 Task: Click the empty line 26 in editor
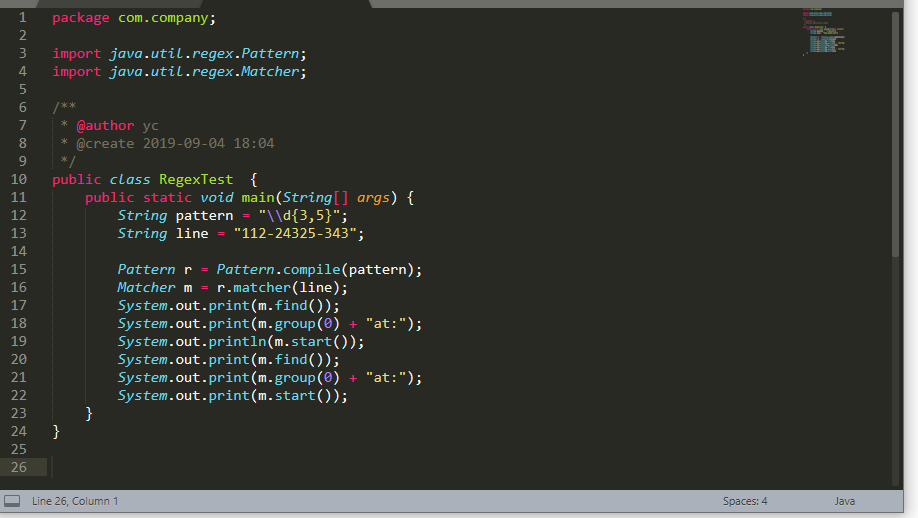pos(400,467)
